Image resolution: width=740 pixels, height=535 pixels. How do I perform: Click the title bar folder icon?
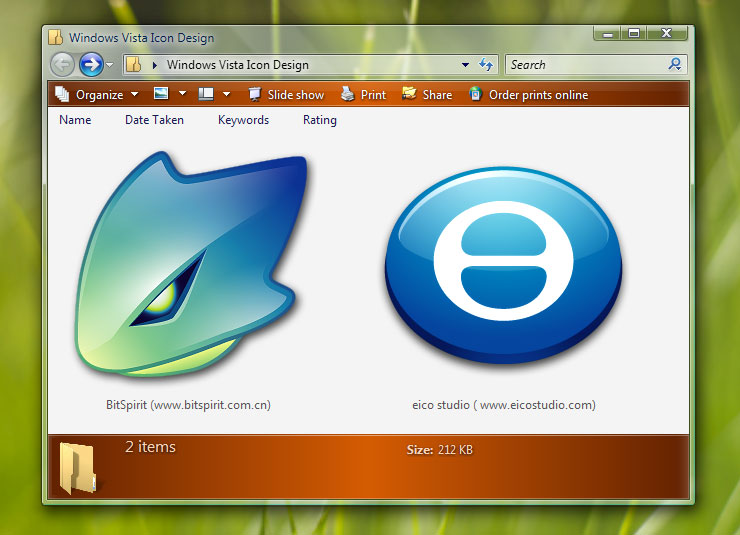tap(56, 37)
